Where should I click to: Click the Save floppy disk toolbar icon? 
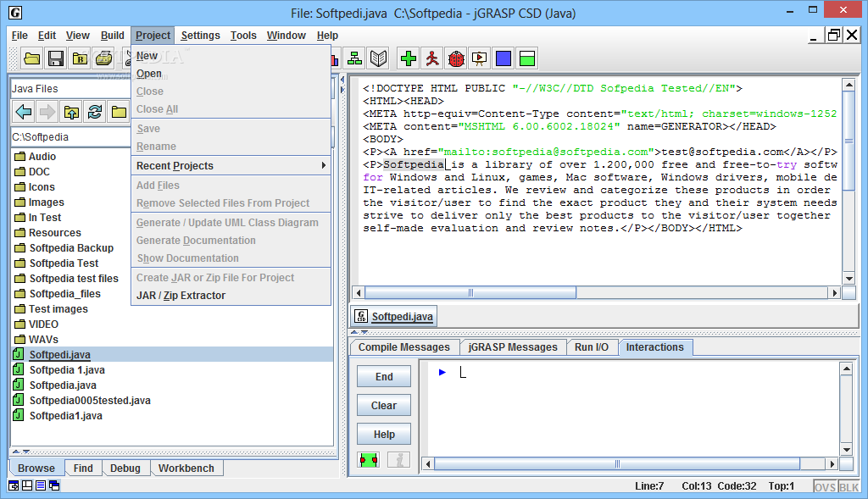tap(56, 58)
